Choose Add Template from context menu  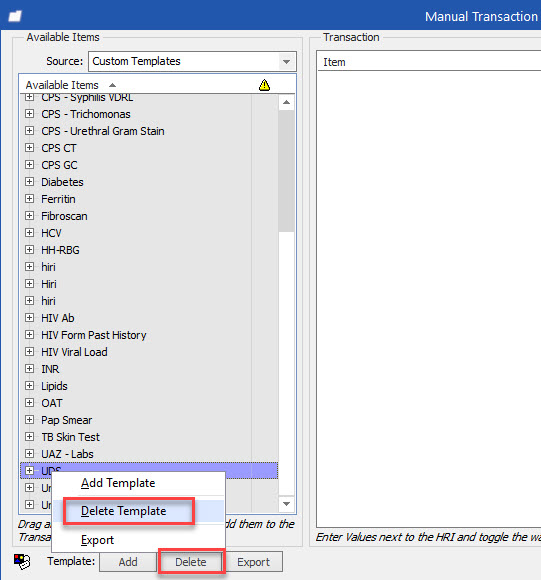tap(118, 483)
